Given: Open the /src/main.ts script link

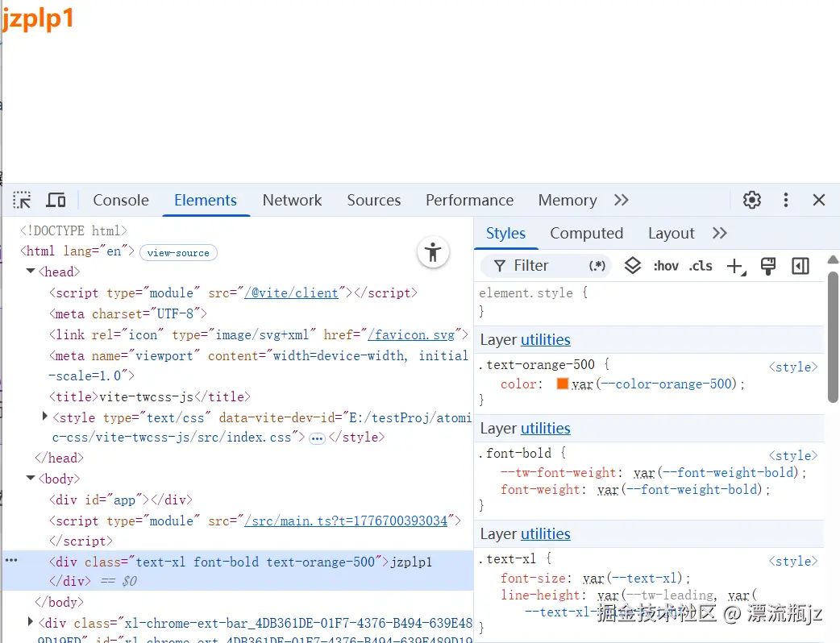Looking at the screenshot, I should pyautogui.click(x=346, y=521).
